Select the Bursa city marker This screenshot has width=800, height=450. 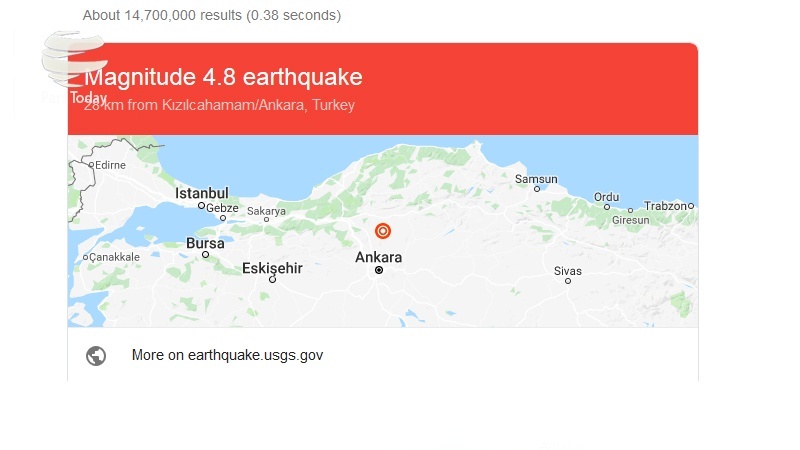pos(206,255)
